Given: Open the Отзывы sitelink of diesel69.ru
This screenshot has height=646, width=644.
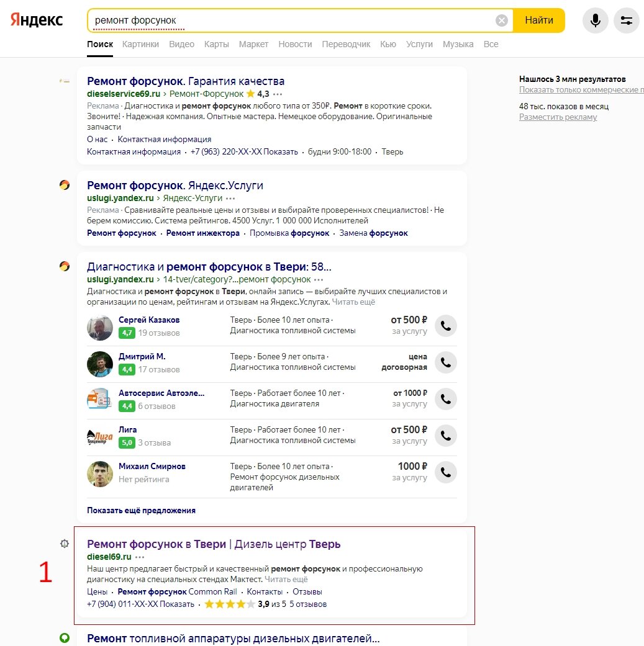Looking at the screenshot, I should [x=307, y=591].
